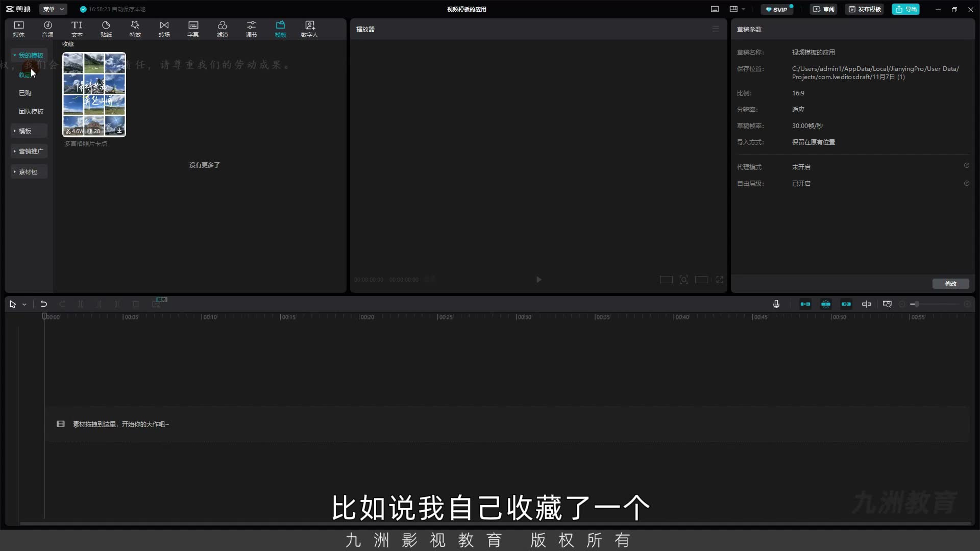
Task: Open selection tool mode dropdown arrow
Action: (24, 305)
